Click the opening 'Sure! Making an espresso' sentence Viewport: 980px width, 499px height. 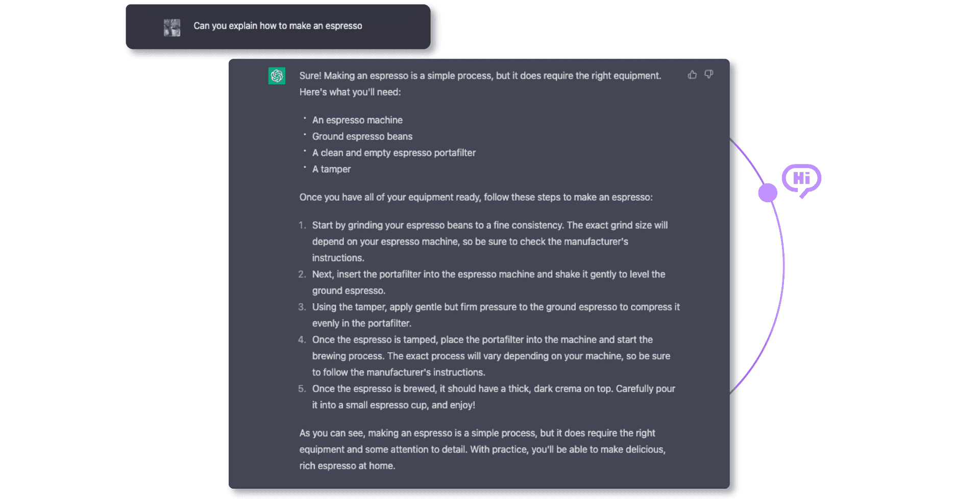[480, 76]
